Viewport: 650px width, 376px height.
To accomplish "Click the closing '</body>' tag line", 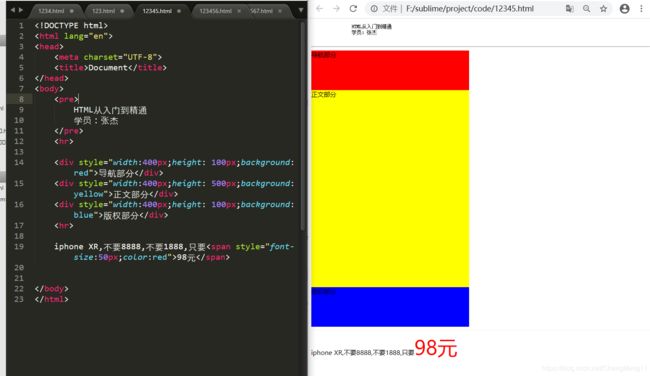I will (52, 289).
